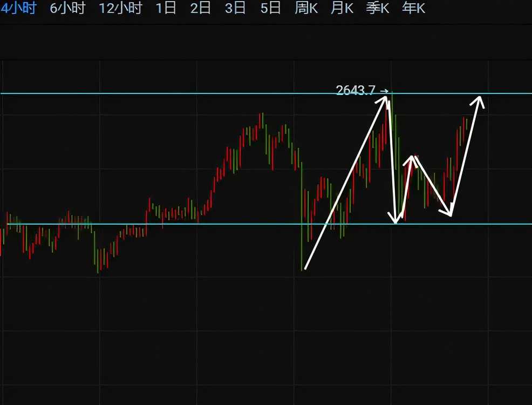This screenshot has height=405, width=532.
Task: Select the upper cyan horizontal resistance line
Action: (162, 94)
